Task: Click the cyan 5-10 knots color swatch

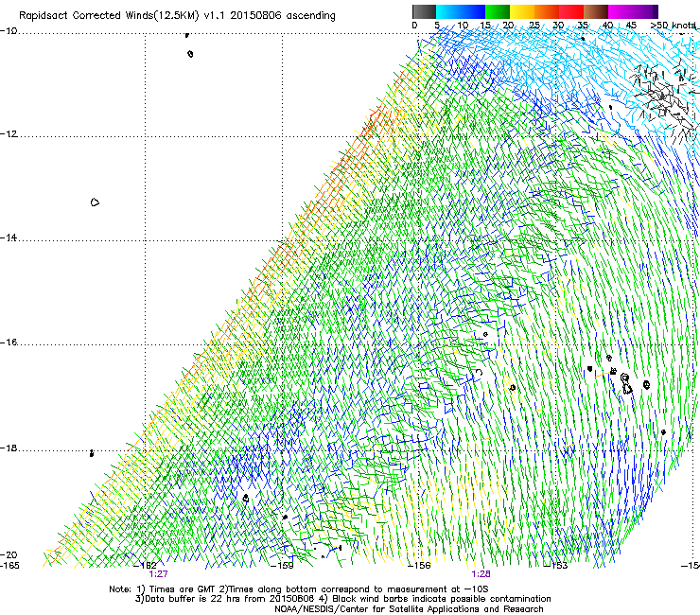Action: [447, 11]
